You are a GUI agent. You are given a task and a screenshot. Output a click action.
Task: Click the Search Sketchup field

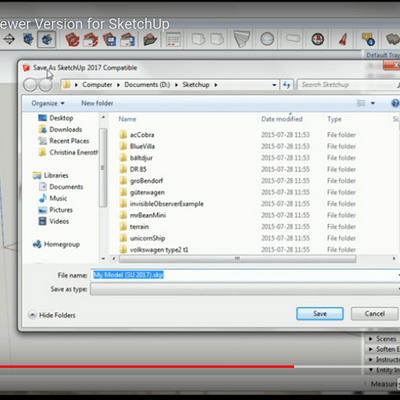click(348, 85)
